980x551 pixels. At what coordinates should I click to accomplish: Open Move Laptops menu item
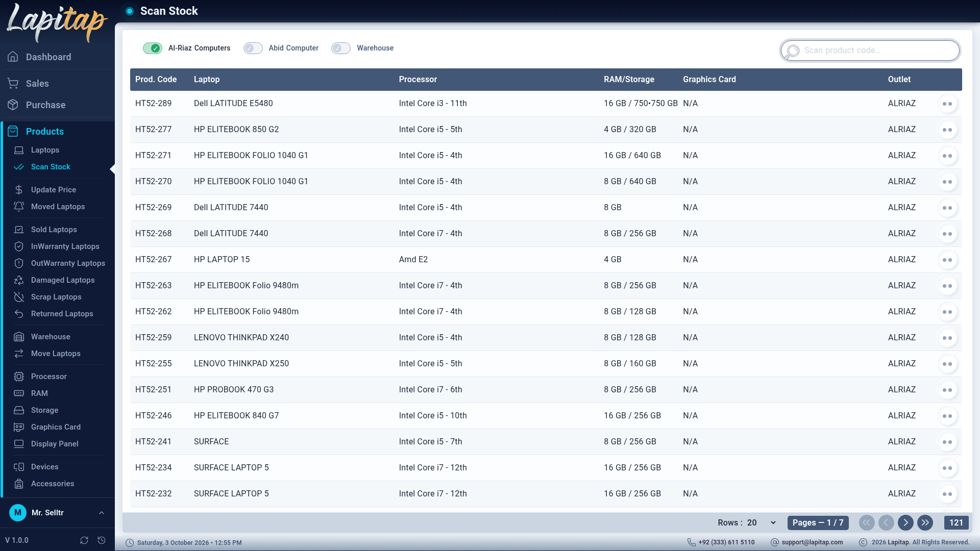tap(56, 354)
